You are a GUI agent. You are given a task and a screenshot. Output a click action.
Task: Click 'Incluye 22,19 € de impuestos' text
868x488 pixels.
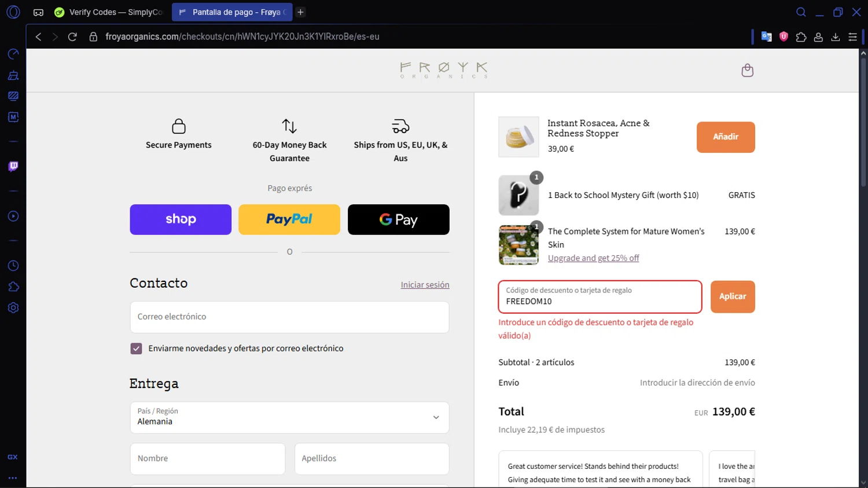(551, 430)
